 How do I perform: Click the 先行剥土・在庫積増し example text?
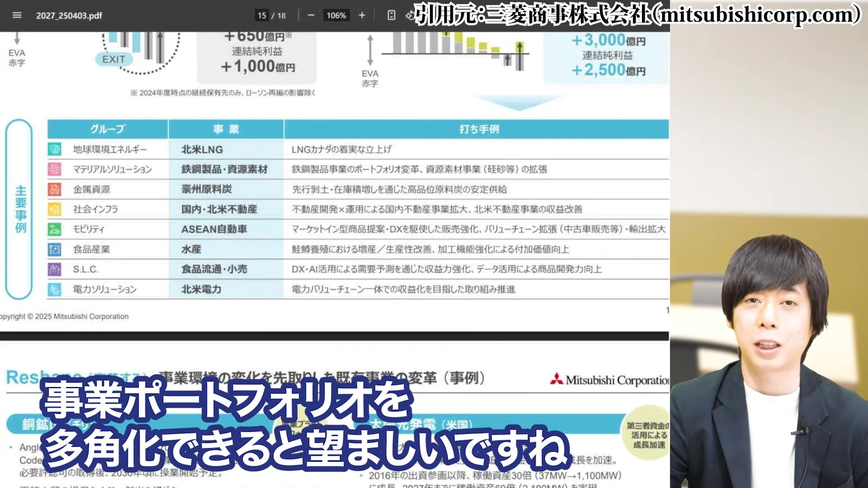(x=399, y=189)
